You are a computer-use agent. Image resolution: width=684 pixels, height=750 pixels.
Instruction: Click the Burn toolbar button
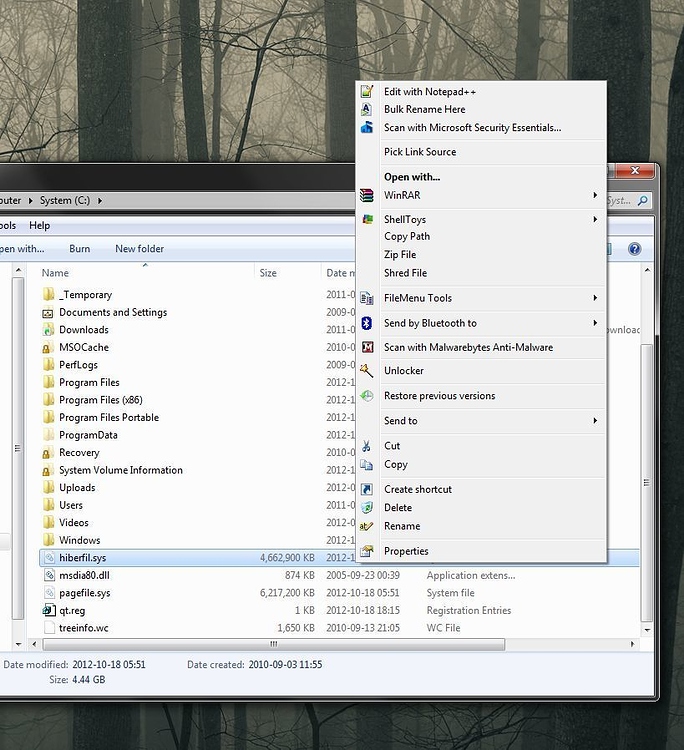tap(79, 249)
